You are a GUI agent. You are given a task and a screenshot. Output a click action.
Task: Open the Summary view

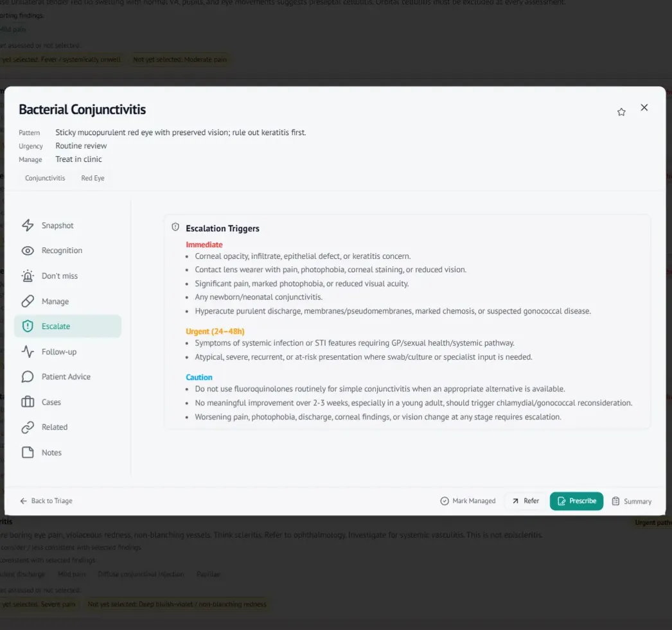pyautogui.click(x=632, y=501)
